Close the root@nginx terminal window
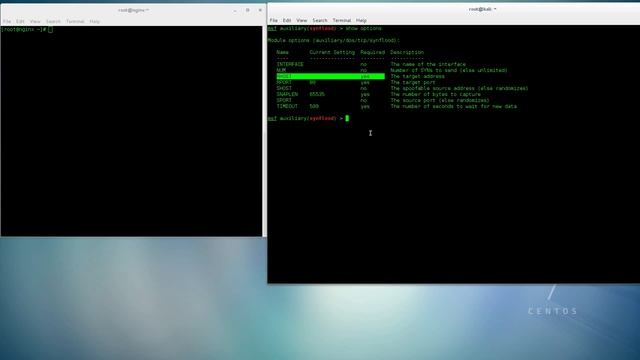 click(x=260, y=10)
